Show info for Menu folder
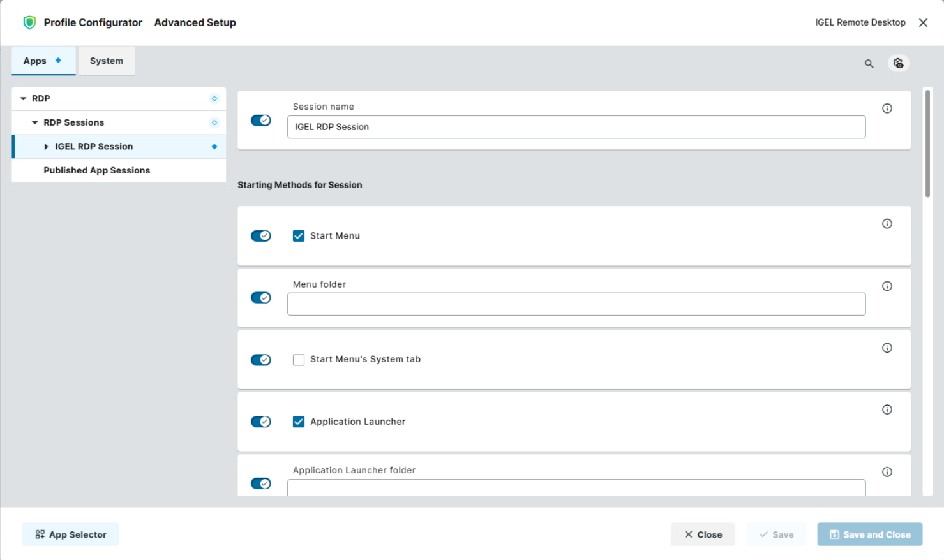Screen dimensions: 944x560 coord(887,286)
